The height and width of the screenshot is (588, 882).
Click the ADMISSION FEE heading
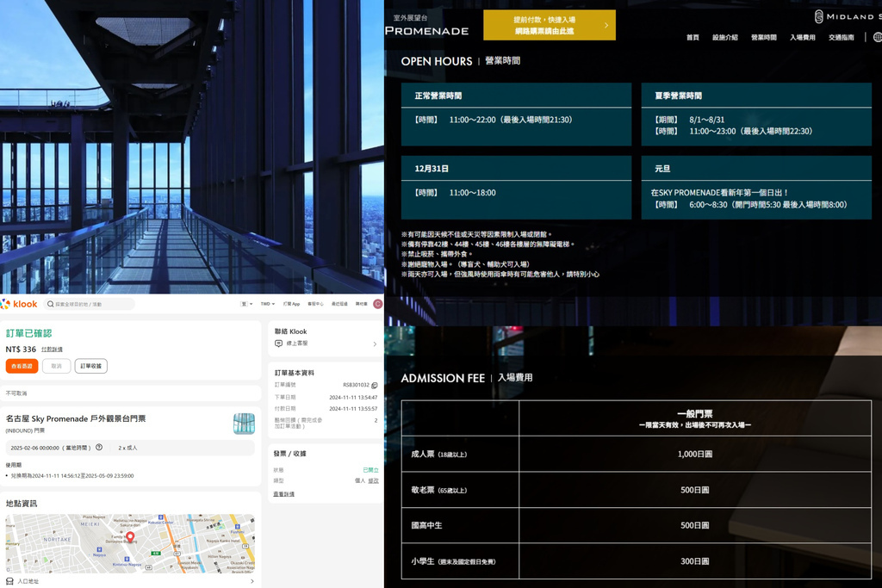coord(443,378)
